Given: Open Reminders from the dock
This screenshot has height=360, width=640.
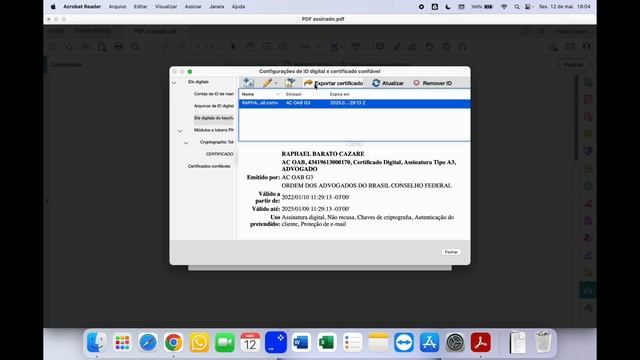Looking at the screenshot, I should 353,342.
